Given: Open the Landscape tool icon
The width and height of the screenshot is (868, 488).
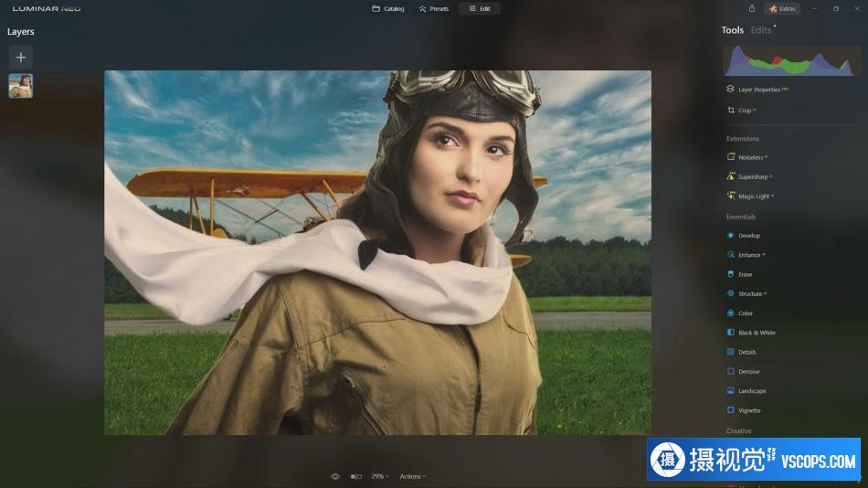Looking at the screenshot, I should point(730,390).
